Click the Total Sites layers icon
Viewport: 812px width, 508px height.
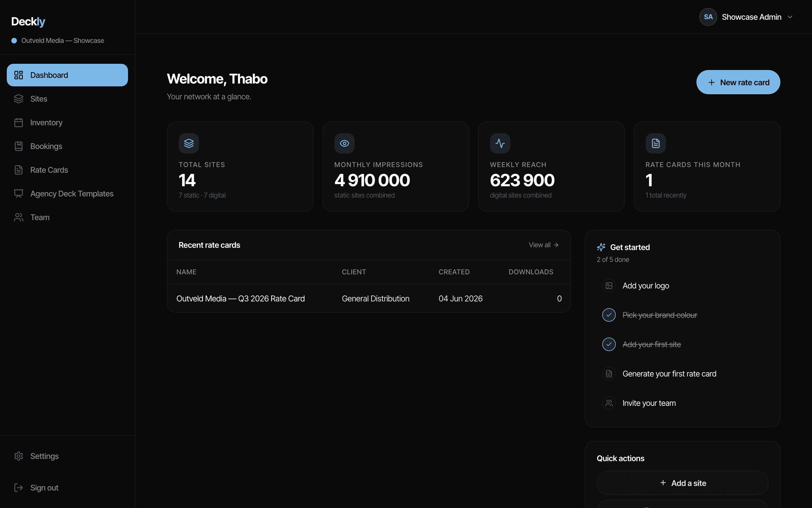tap(189, 143)
